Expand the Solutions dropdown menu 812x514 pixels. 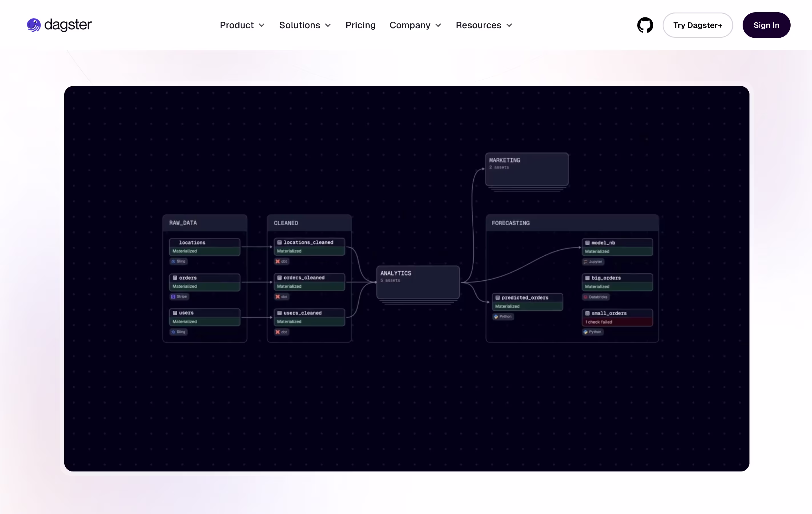(305, 25)
